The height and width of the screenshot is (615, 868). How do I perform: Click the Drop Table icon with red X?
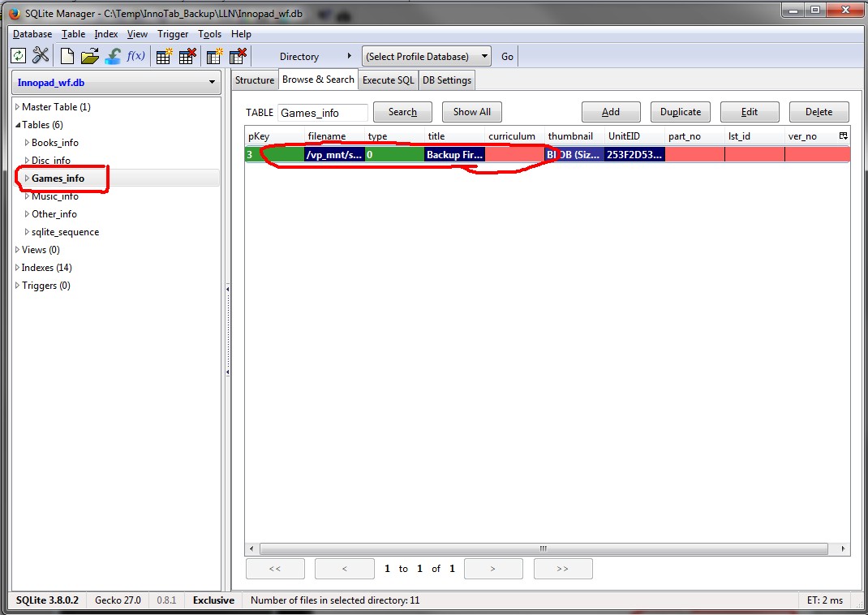[187, 56]
